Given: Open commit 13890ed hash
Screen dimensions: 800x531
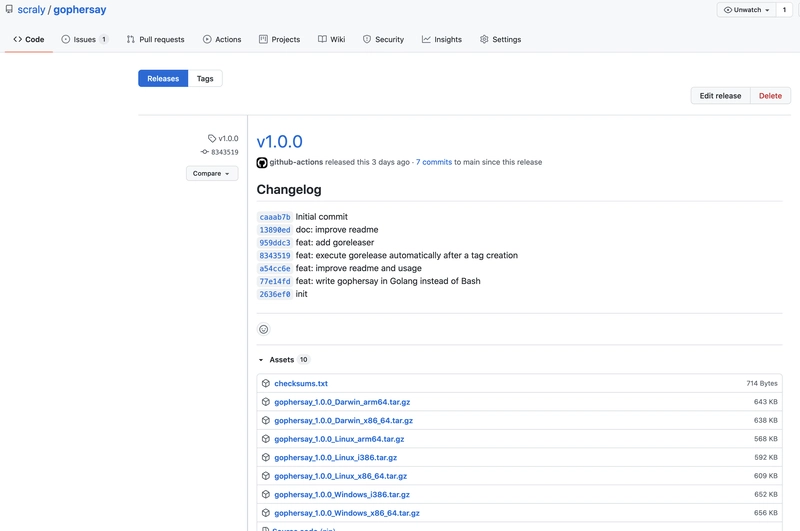Looking at the screenshot, I should point(274,230).
